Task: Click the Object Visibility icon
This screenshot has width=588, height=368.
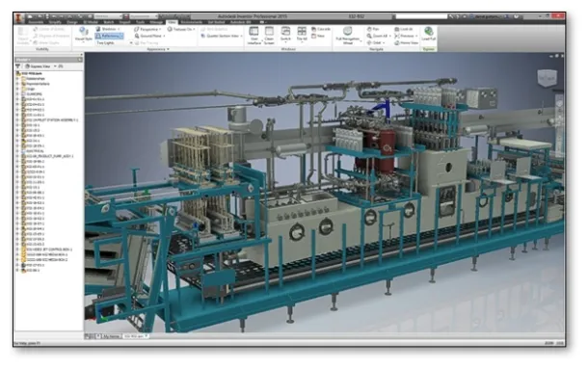Action: pyautogui.click(x=22, y=32)
